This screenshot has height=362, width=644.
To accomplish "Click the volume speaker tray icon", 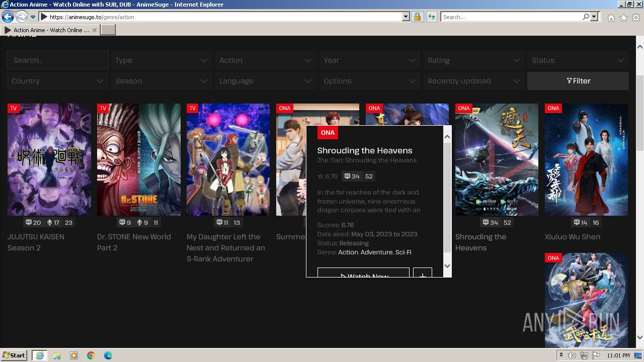I will point(572,355).
